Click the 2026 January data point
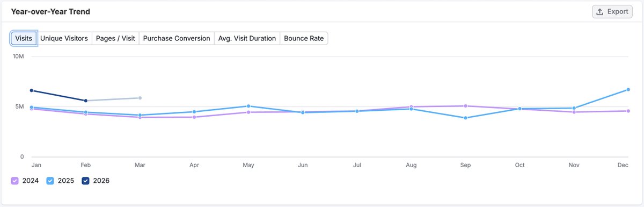 click(x=32, y=90)
